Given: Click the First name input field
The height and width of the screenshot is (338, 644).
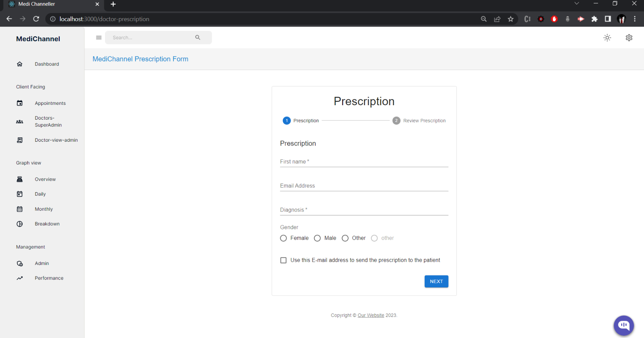Looking at the screenshot, I should [364, 163].
